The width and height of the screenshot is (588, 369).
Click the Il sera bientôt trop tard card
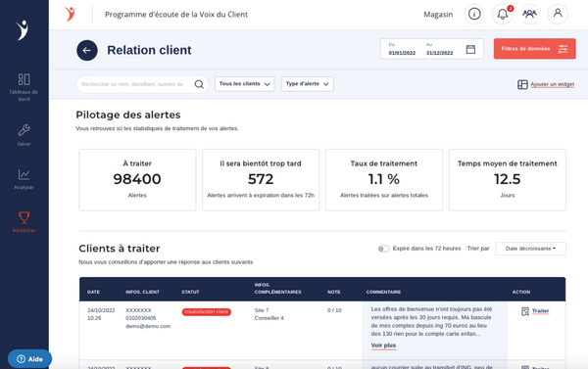(261, 180)
